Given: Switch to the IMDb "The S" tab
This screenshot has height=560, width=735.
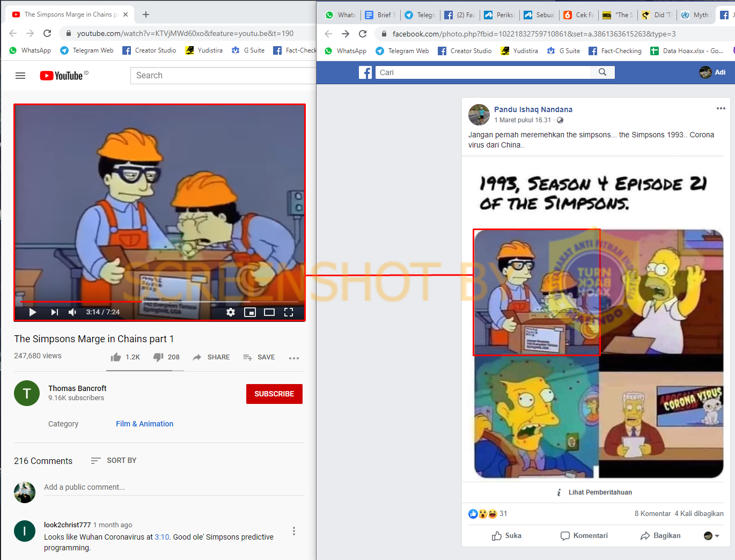Looking at the screenshot, I should (x=618, y=15).
